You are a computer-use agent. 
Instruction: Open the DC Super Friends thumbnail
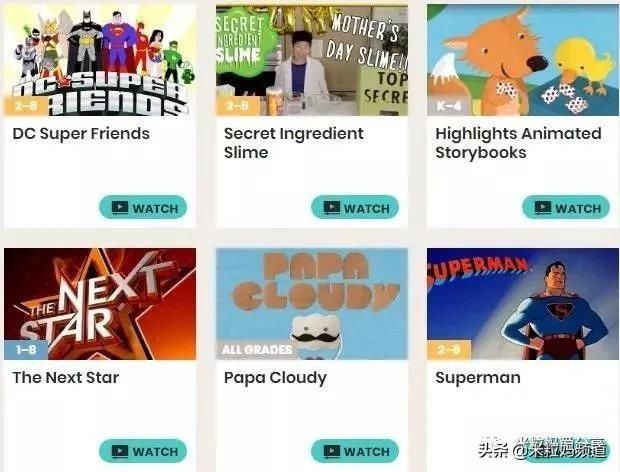(100, 60)
